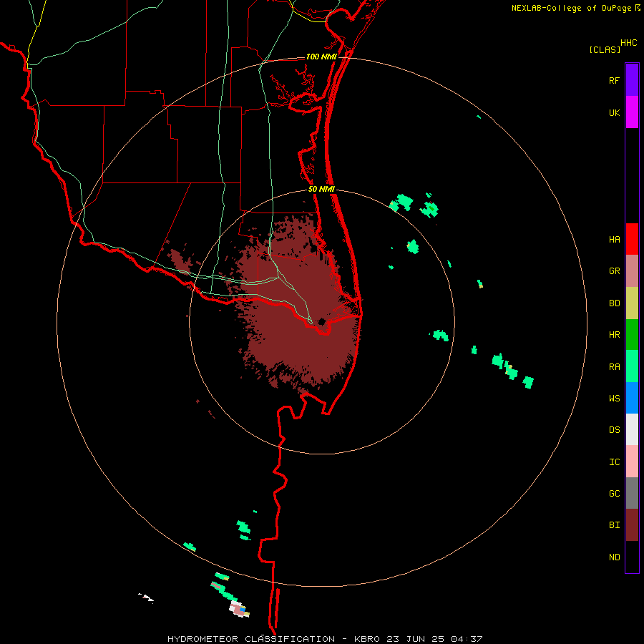Click the BD yellow legend swatch

click(632, 303)
